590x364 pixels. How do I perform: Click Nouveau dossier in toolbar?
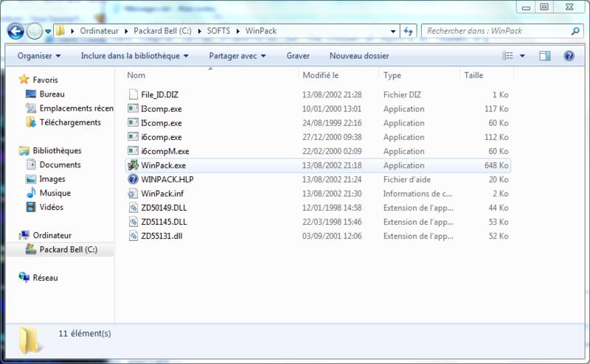[x=359, y=56]
